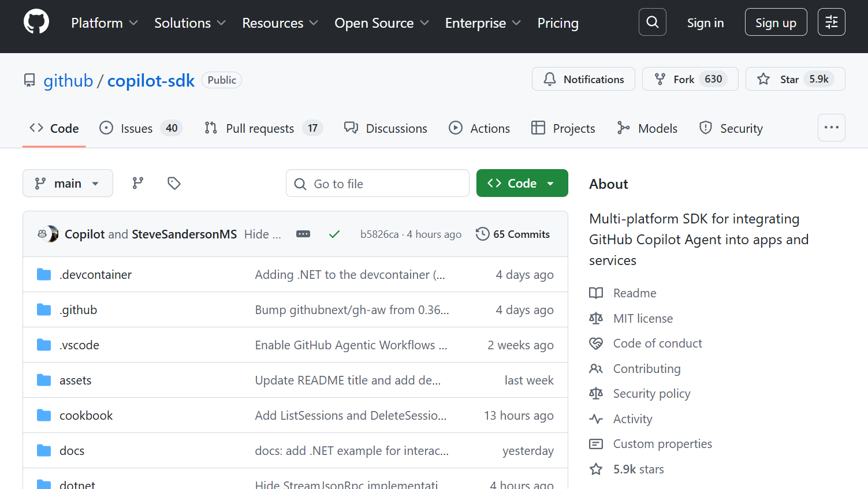Click the Fork button showing 630
Viewport: 868px width, 489px height.
point(690,79)
